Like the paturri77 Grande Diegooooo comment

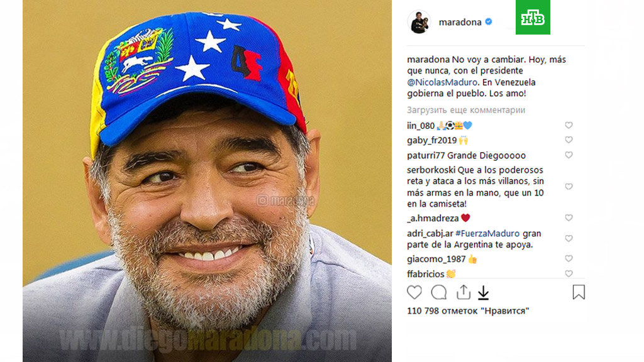[569, 155]
